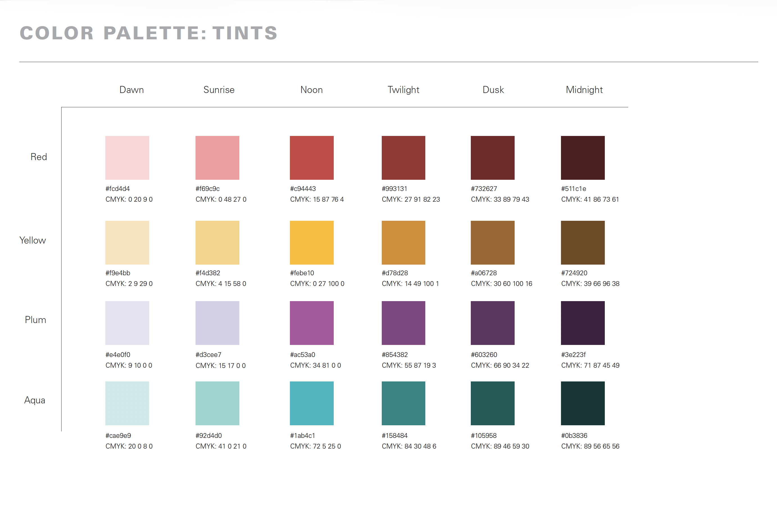Choose the Aqua Sunrise swatch #92d4d0
Image resolution: width=777 pixels, height=532 pixels.
(217, 403)
